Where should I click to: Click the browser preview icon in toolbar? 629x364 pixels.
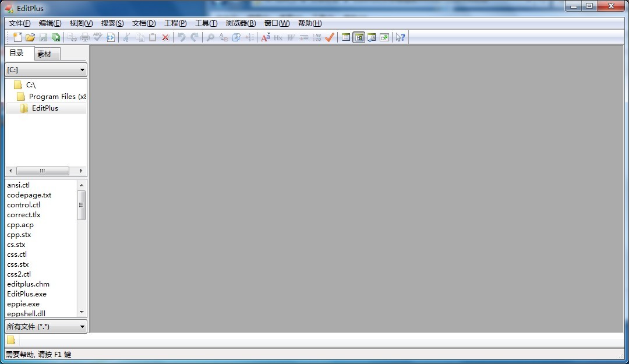pos(111,37)
